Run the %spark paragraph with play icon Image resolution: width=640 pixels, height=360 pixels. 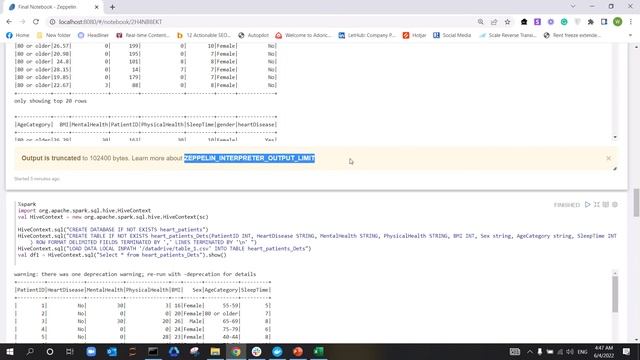pyautogui.click(x=587, y=204)
